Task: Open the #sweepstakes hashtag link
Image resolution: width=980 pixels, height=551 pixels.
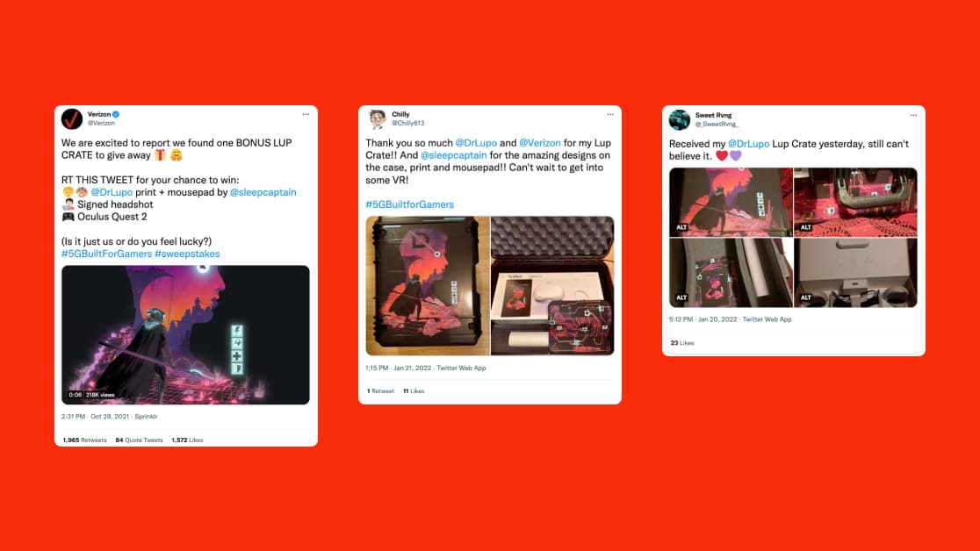Action: pos(187,254)
